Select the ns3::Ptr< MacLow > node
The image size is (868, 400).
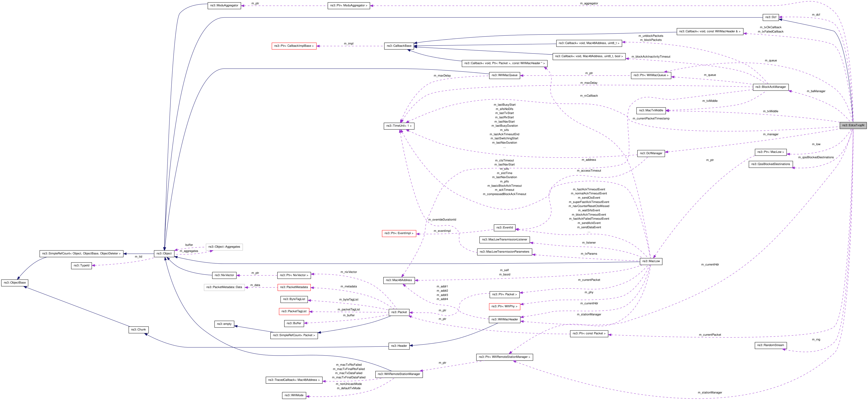771,152
